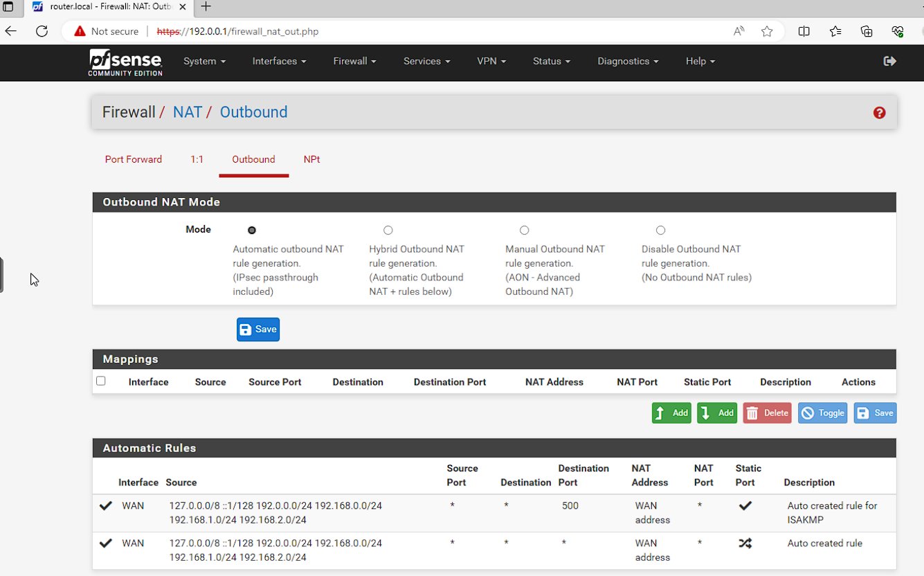Open the Services dropdown menu

427,61
